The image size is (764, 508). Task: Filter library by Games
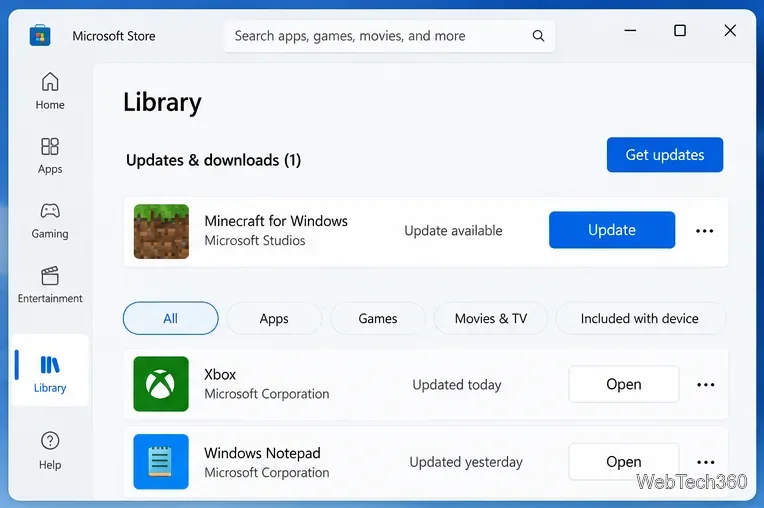[x=378, y=318]
